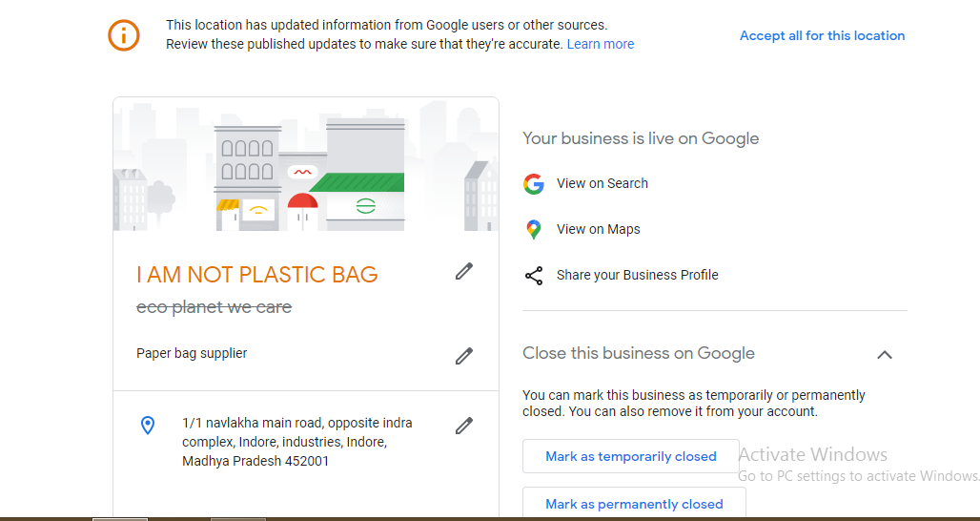Image resolution: width=980 pixels, height=521 pixels.
Task: Edit the business name with the pencil icon
Action: pos(464,272)
